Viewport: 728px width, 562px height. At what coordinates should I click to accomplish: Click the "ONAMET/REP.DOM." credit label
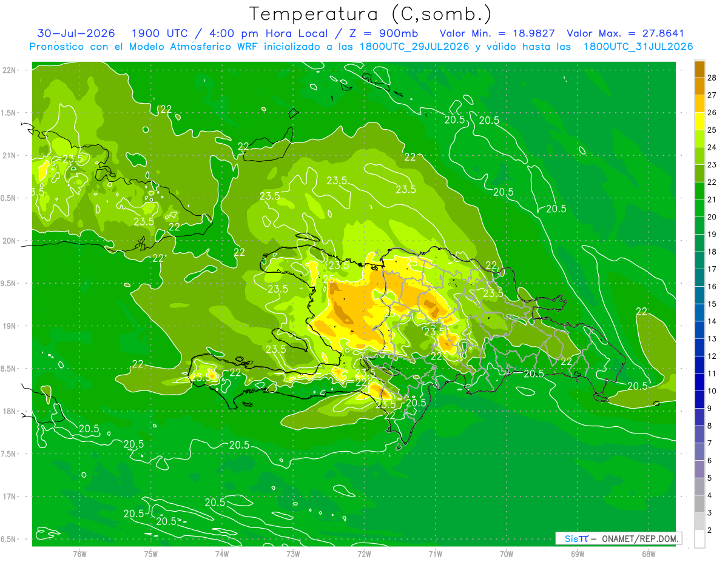coord(640,538)
